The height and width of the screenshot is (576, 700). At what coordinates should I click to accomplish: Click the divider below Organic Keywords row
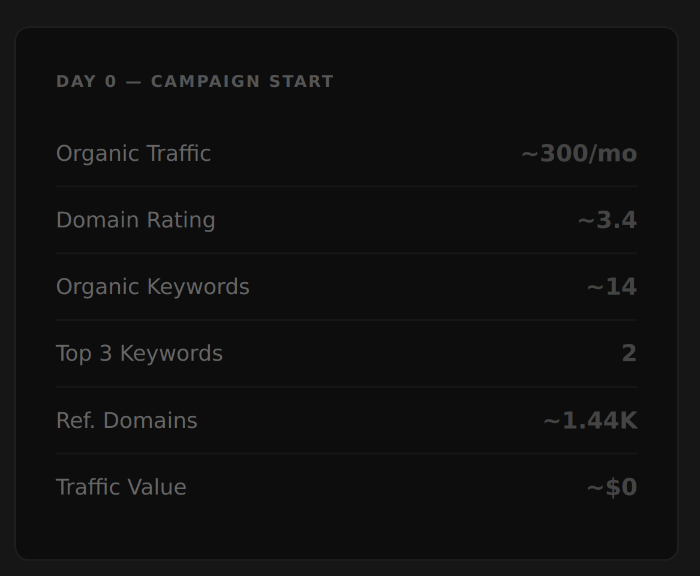[x=346, y=320]
